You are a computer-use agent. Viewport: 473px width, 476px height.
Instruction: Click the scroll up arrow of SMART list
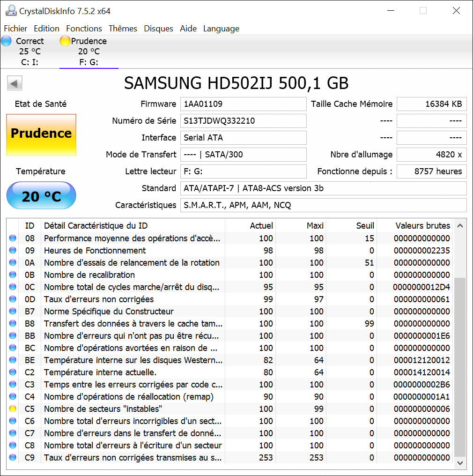point(460,225)
